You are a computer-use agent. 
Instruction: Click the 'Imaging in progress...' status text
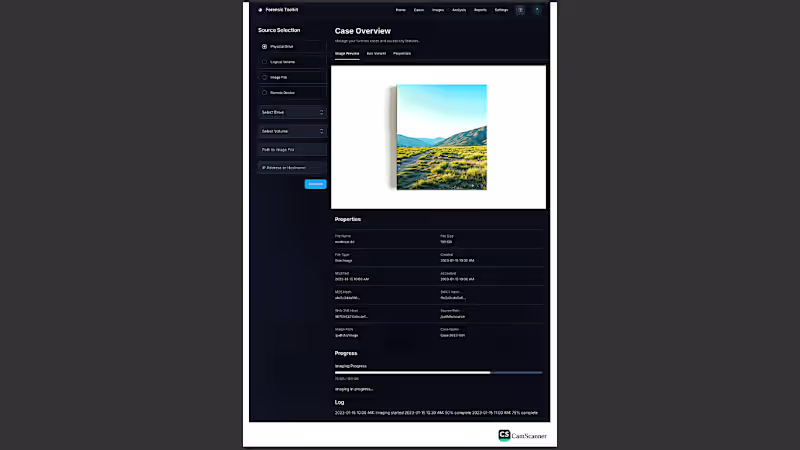pyautogui.click(x=354, y=389)
